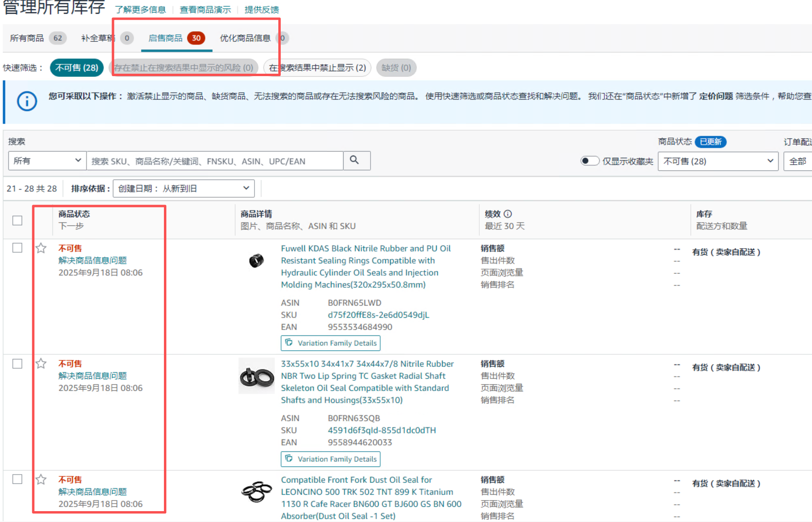Click the SKU/ASIN search input field
This screenshot has width=812, height=522.
(214, 161)
